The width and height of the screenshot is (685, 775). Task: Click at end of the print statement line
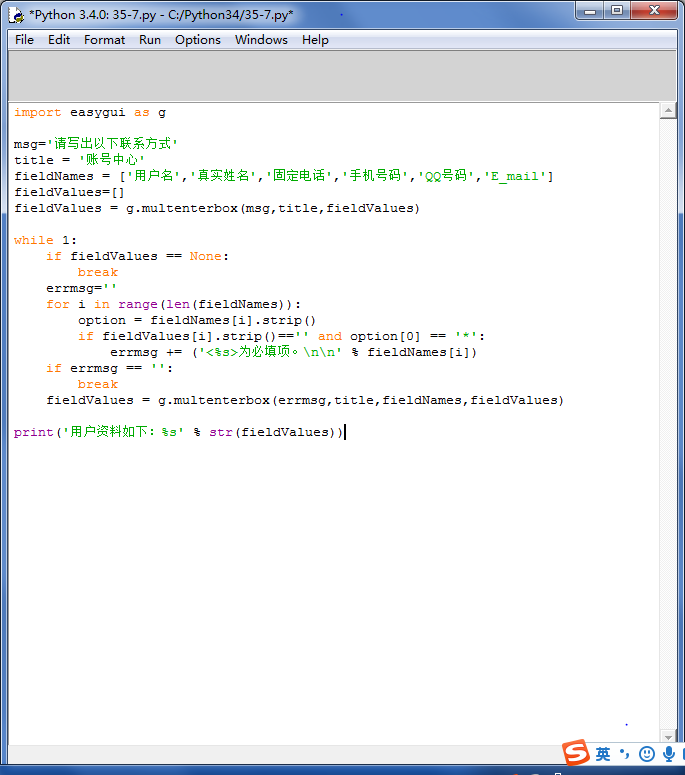coord(344,433)
